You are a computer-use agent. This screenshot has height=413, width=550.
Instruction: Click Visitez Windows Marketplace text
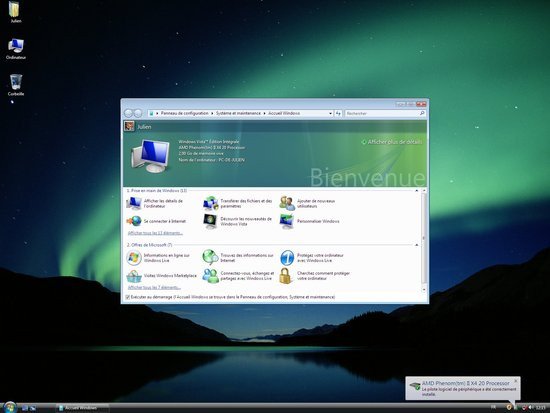click(170, 276)
